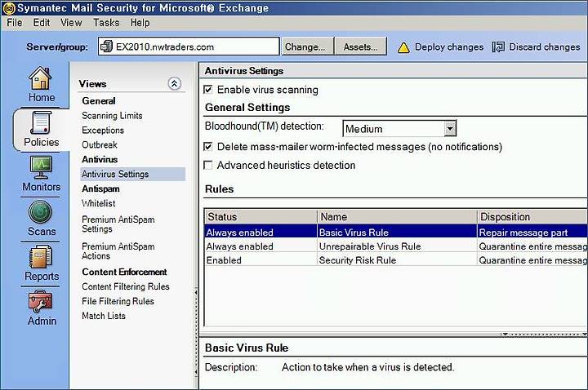Open the Reports folder icon
Screen dimensions: 588x390
point(41,257)
